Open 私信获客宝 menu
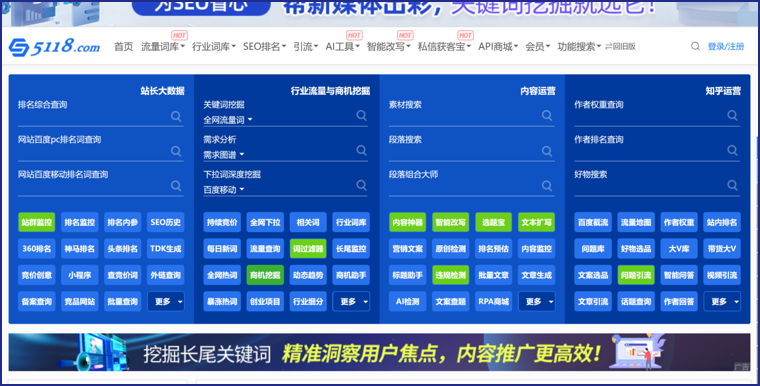760x386 pixels. [444, 47]
